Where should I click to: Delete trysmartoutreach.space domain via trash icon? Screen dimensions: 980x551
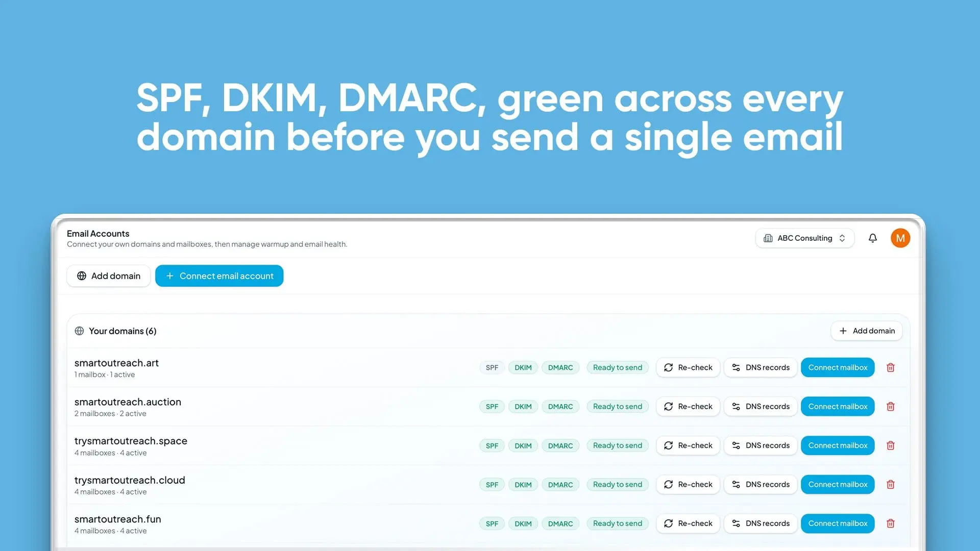click(x=891, y=446)
